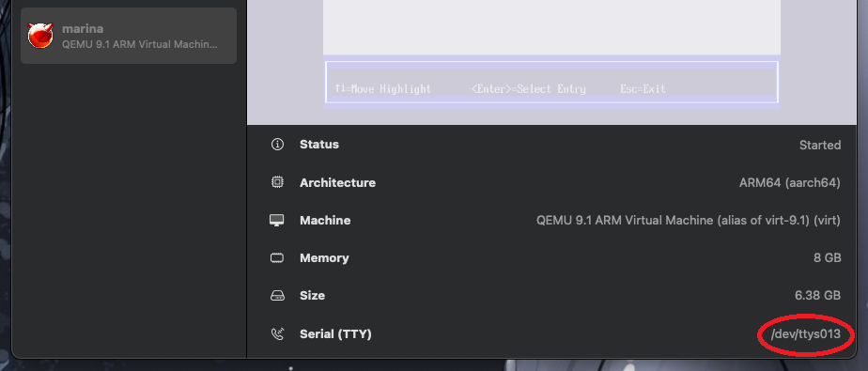Click the Machine row label
Viewport: 868px width, 371px height.
click(x=325, y=221)
